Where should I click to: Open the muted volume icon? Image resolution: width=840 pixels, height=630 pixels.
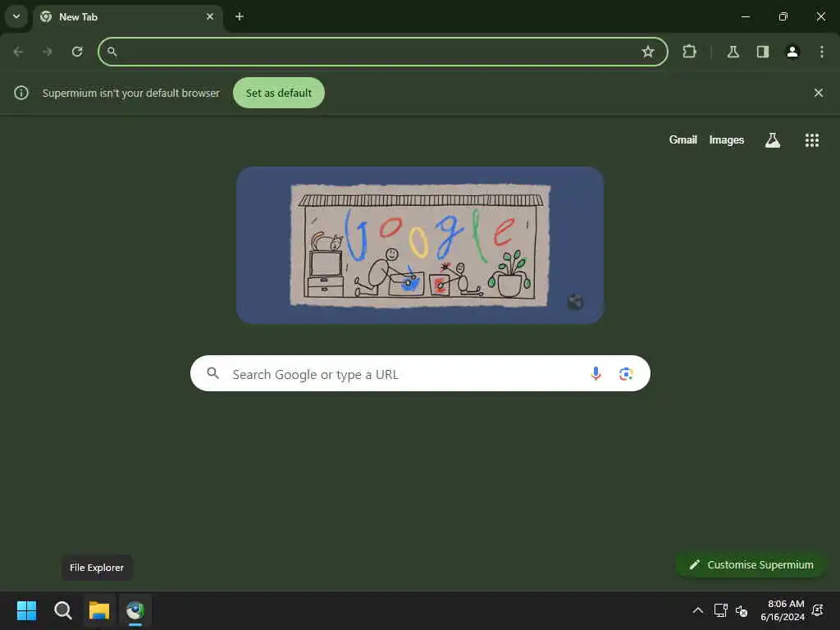point(742,610)
